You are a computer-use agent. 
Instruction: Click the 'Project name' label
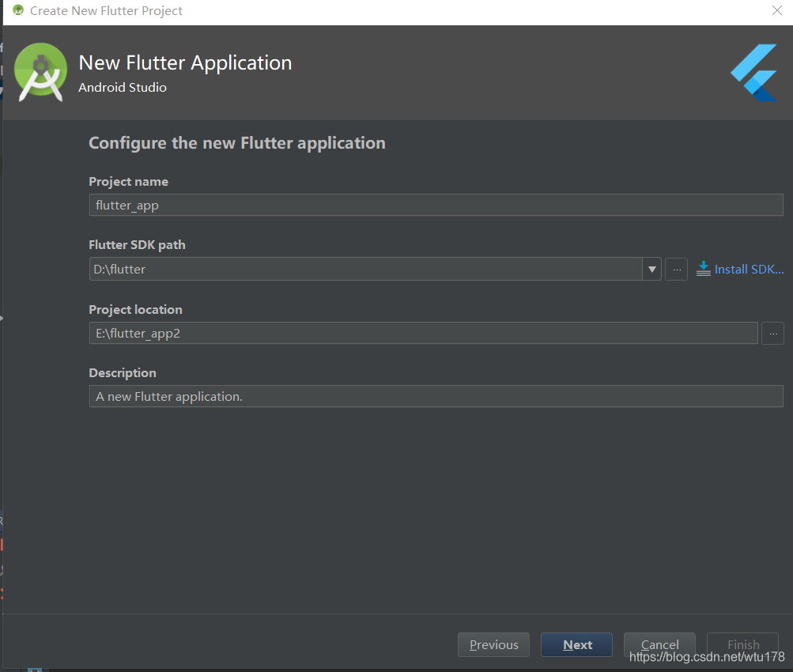pyautogui.click(x=128, y=182)
